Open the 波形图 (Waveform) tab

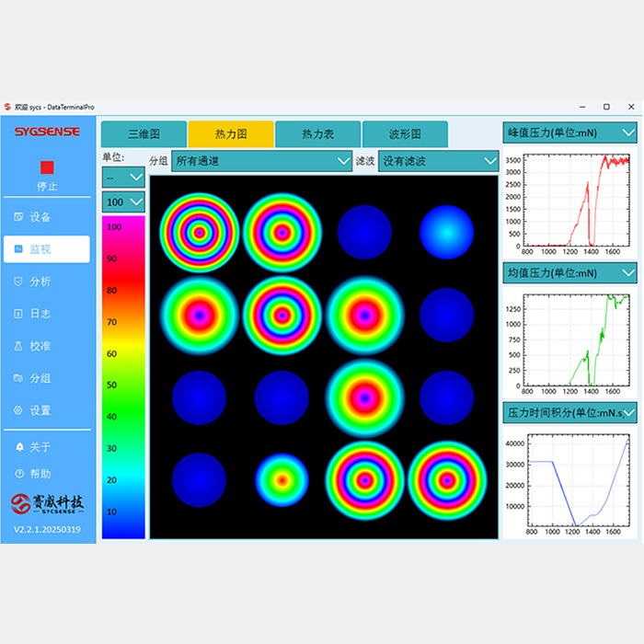(x=405, y=134)
